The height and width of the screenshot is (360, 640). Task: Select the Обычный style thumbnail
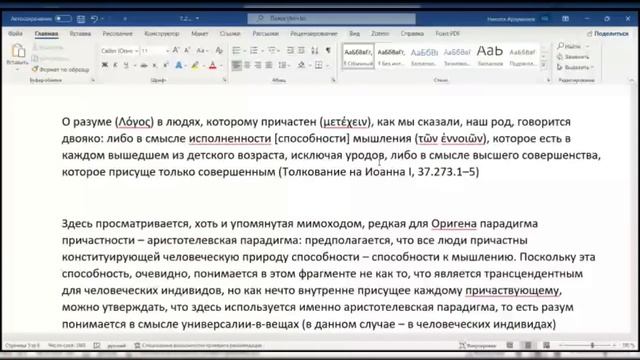(358, 56)
